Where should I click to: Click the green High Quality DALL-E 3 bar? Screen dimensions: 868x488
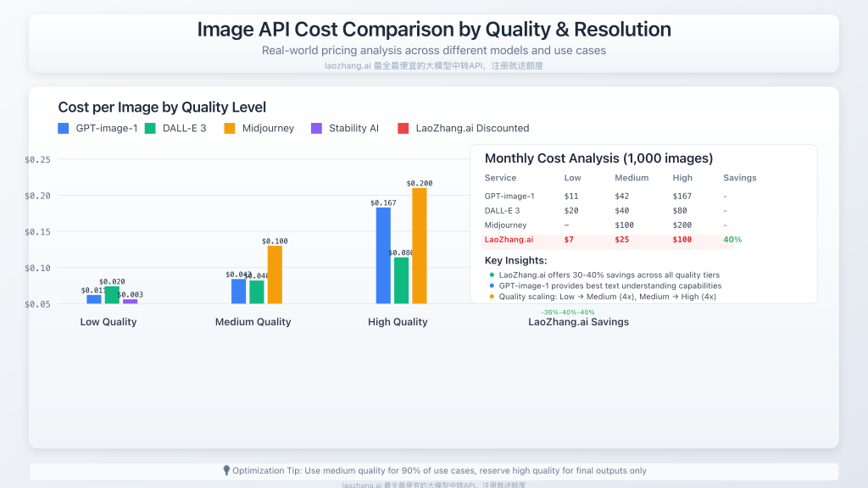(x=401, y=280)
